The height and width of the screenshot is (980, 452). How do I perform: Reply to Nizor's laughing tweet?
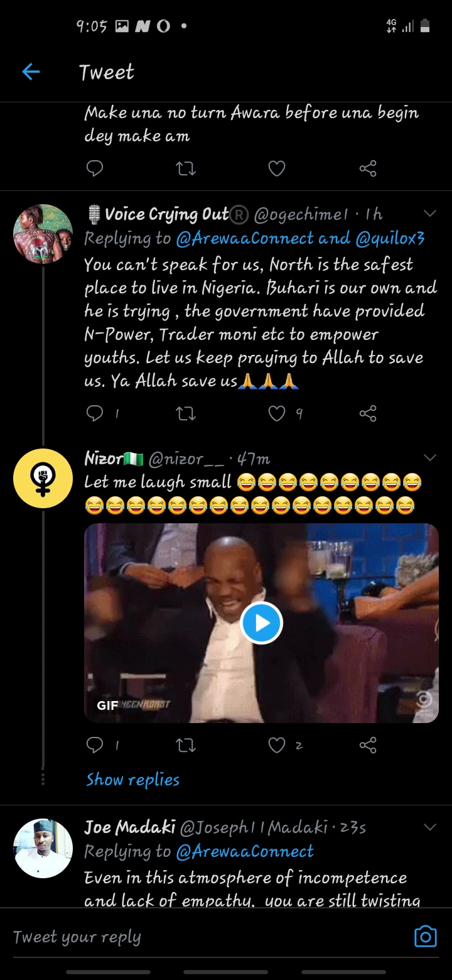pyautogui.click(x=94, y=745)
